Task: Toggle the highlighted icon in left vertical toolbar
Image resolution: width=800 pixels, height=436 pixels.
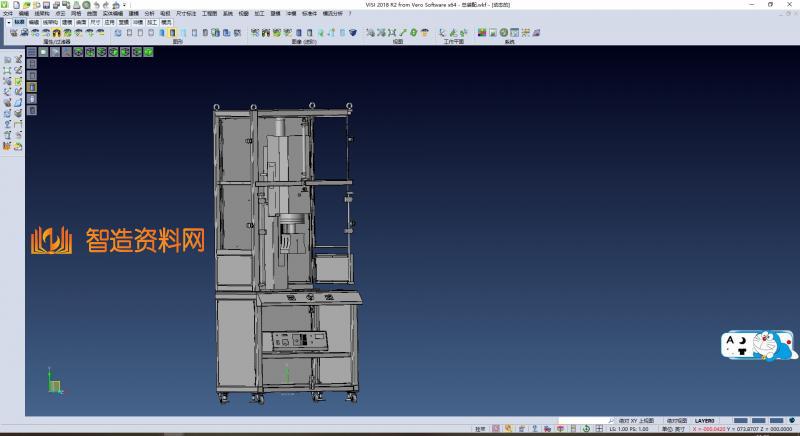Action: tap(31, 88)
